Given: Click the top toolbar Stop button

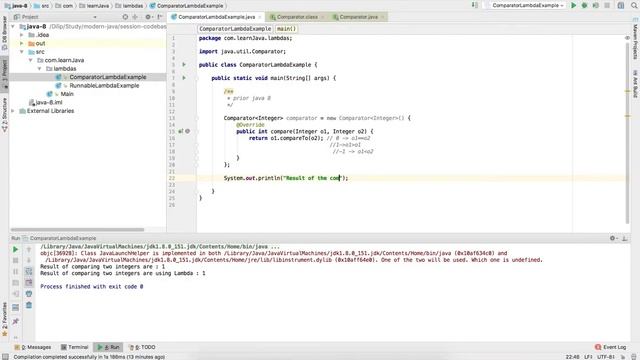Looking at the screenshot, I should click(607, 5).
